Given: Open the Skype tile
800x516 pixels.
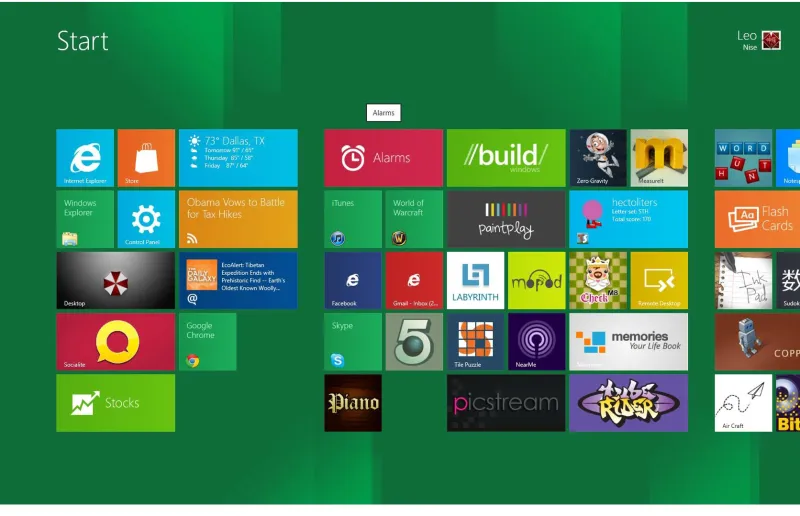Looking at the screenshot, I should point(352,341).
